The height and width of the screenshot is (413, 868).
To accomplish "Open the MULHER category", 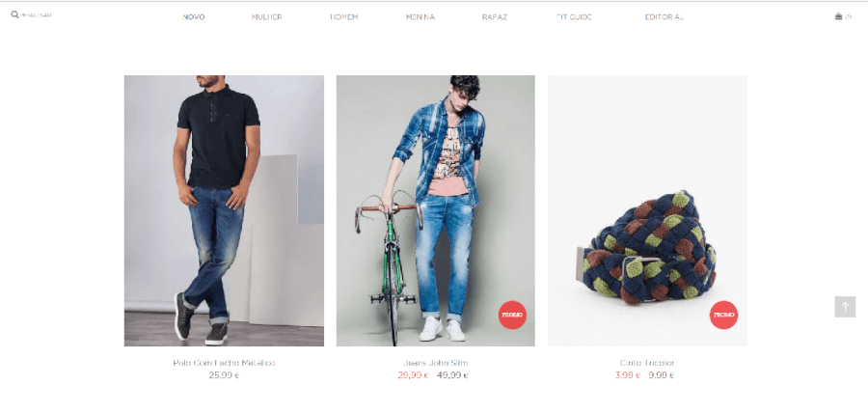I will coord(267,17).
